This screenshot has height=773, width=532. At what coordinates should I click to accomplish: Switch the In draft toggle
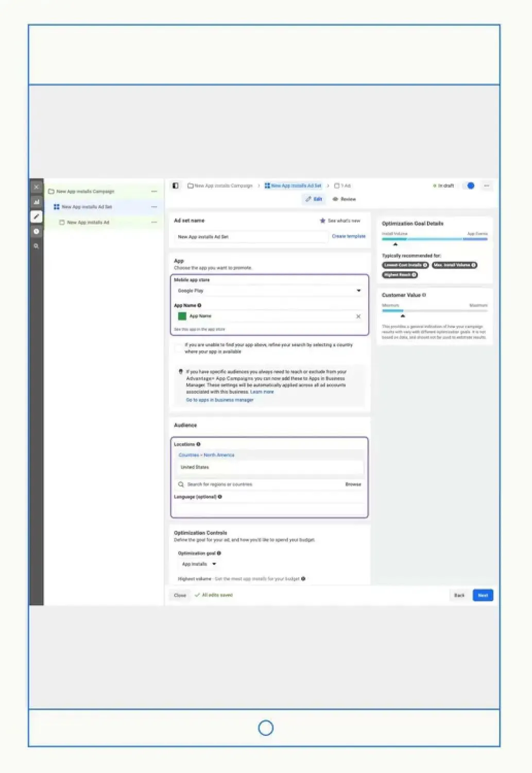pos(469,186)
